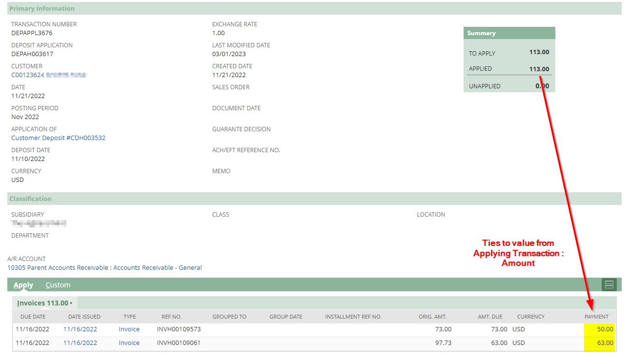Click the Date Issued column header
Viewport: 630px width, 364px height.
coord(84,317)
